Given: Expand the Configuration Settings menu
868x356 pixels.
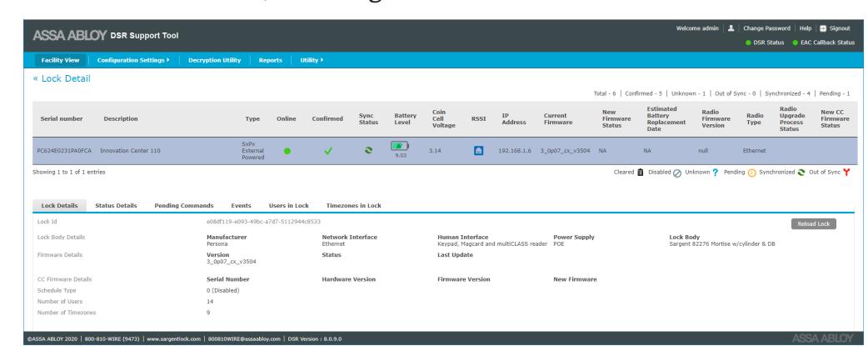Looking at the screenshot, I should 132,60.
